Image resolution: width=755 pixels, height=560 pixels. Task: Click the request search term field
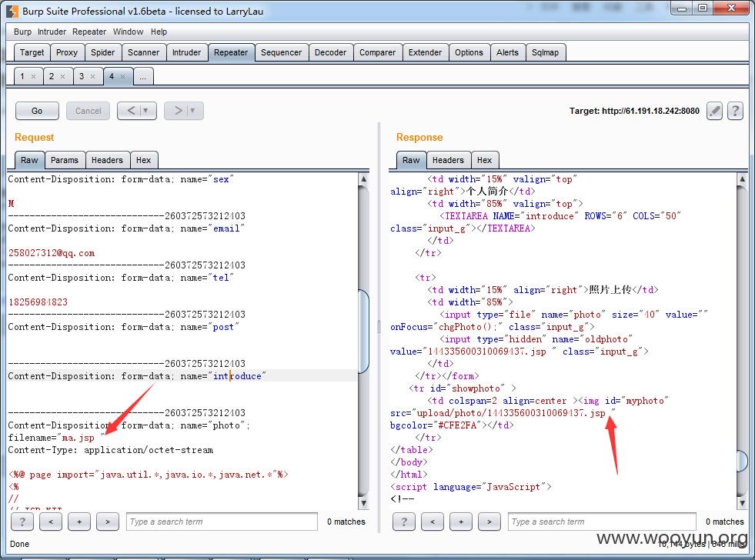(x=222, y=522)
